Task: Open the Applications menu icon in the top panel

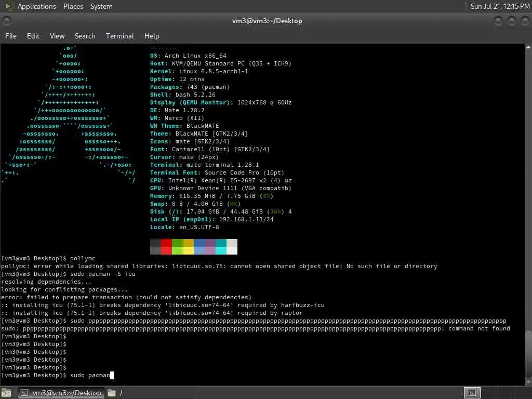Action: coord(9,6)
